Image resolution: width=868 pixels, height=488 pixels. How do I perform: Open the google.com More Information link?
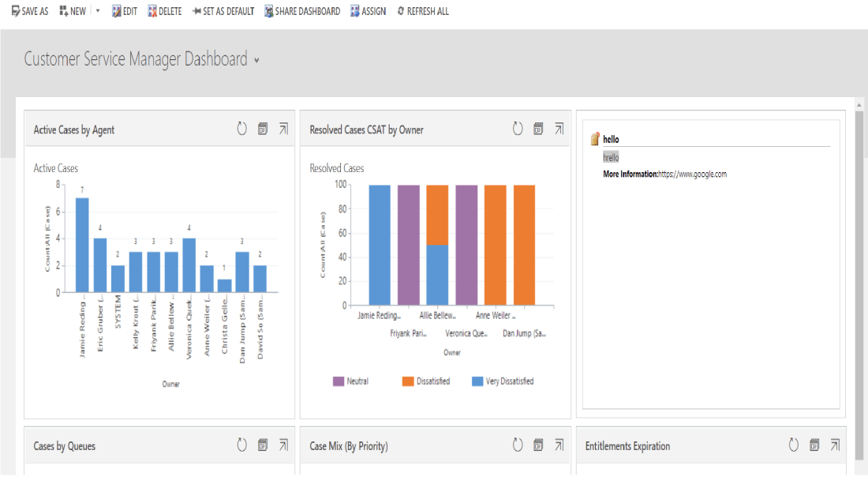pyautogui.click(x=692, y=175)
